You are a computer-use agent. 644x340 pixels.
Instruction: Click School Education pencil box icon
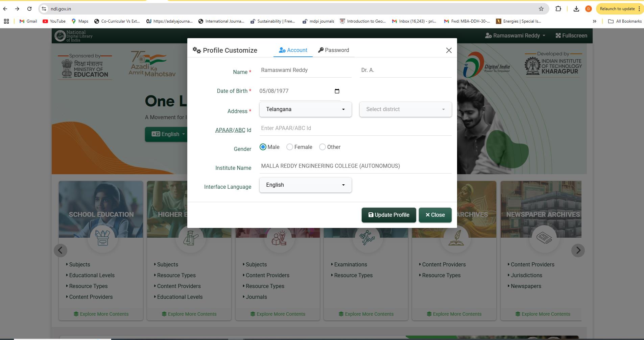click(102, 238)
